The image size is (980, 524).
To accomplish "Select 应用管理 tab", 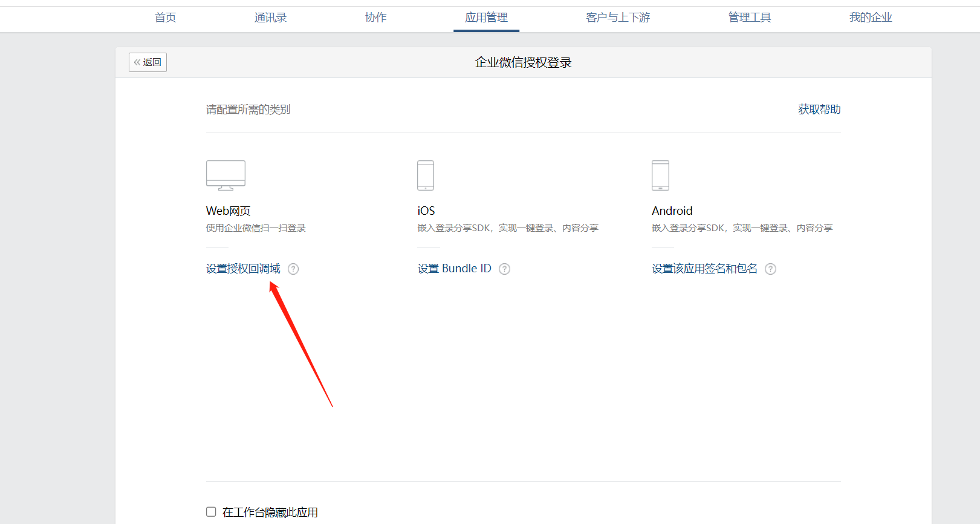I will click(x=486, y=18).
